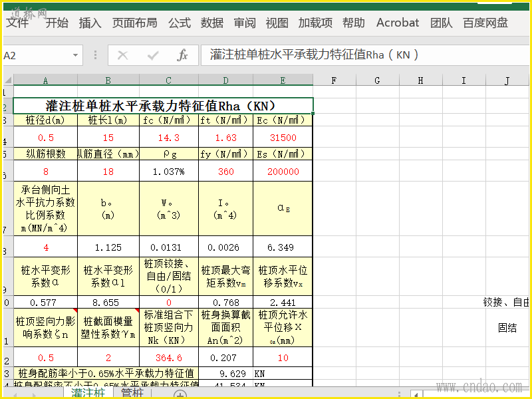Add a new sheet with plus icon
The height and width of the screenshot is (399, 532).
click(180, 394)
